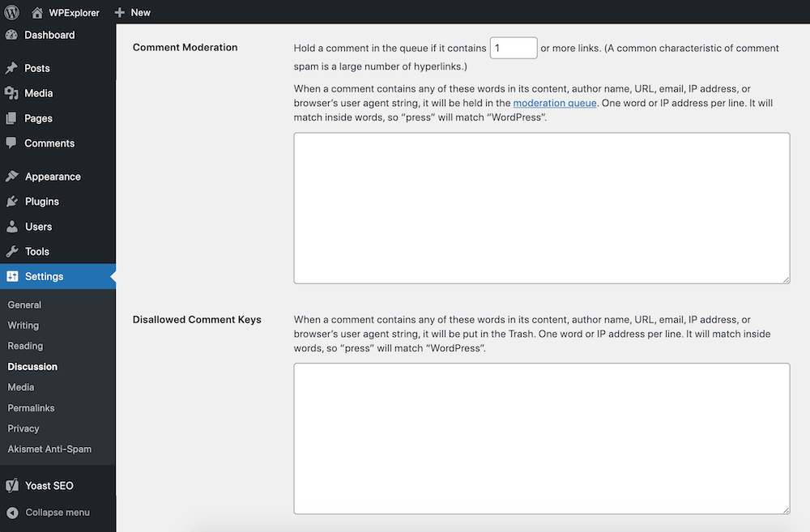Select Akismet Anti-Spam settings
The image size is (810, 532).
(49, 449)
